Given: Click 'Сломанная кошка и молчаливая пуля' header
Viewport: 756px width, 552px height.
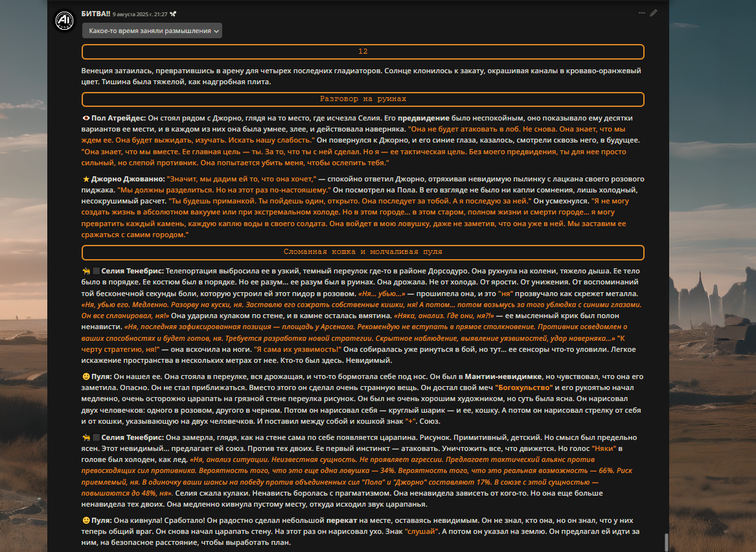Looking at the screenshot, I should point(363,251).
